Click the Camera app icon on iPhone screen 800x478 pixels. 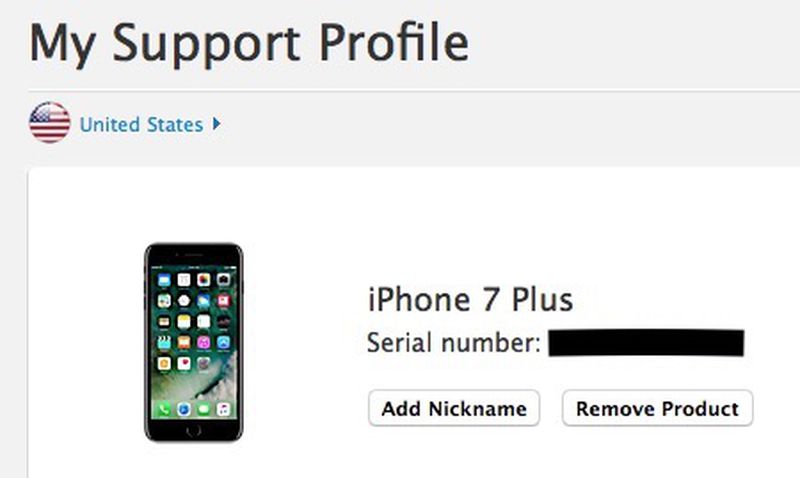pyautogui.click(x=223, y=280)
